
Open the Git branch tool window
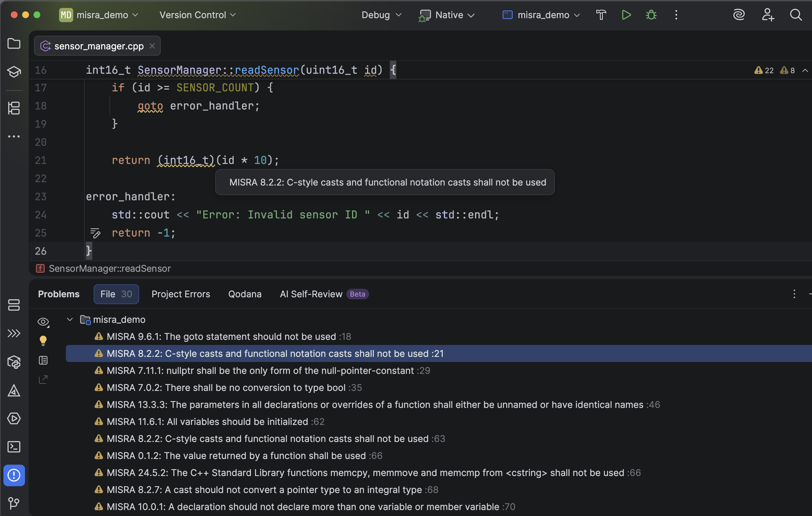tap(14, 503)
